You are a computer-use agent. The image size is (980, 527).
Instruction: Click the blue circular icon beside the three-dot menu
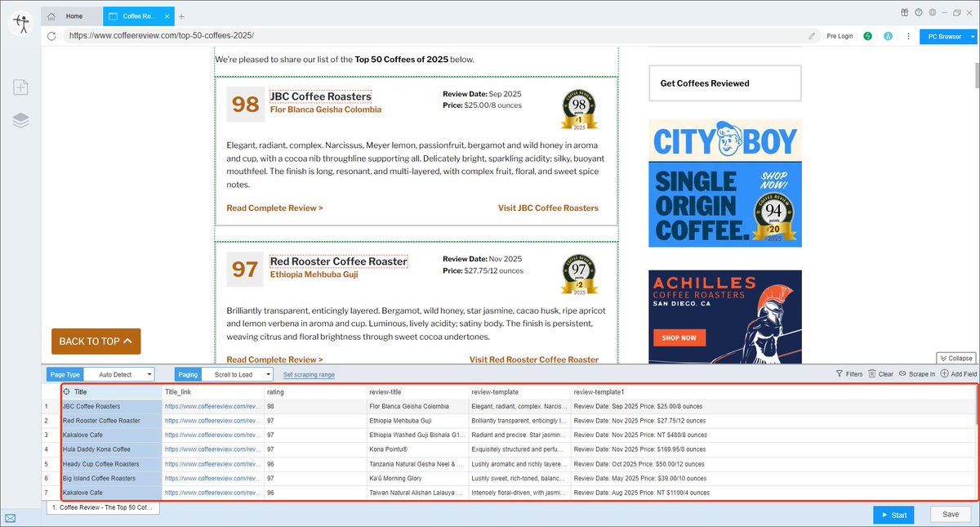pos(888,36)
